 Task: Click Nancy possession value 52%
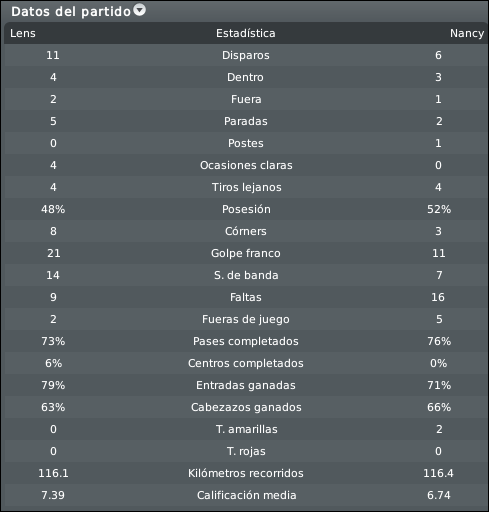439,209
